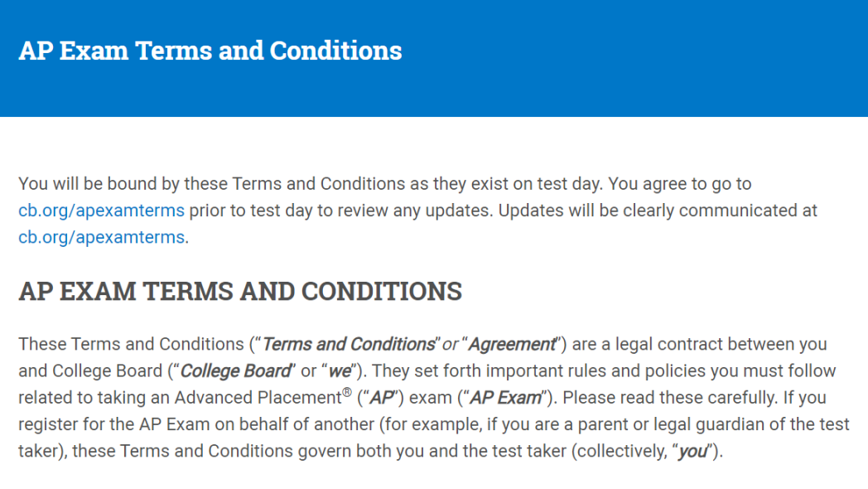The image size is (868, 489).
Task: Click the bold italic 'College Board' term
Action: (235, 371)
